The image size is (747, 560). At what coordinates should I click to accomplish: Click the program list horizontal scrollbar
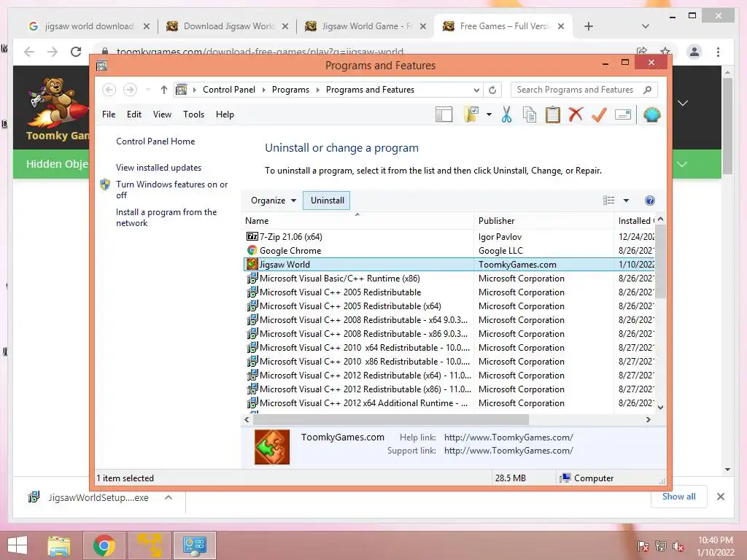pyautogui.click(x=391, y=419)
